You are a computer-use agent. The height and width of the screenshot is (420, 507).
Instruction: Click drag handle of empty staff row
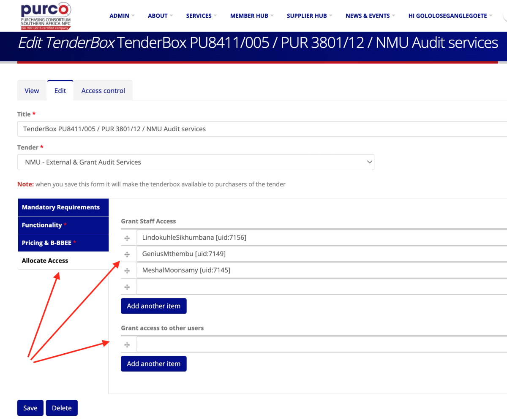(x=127, y=287)
